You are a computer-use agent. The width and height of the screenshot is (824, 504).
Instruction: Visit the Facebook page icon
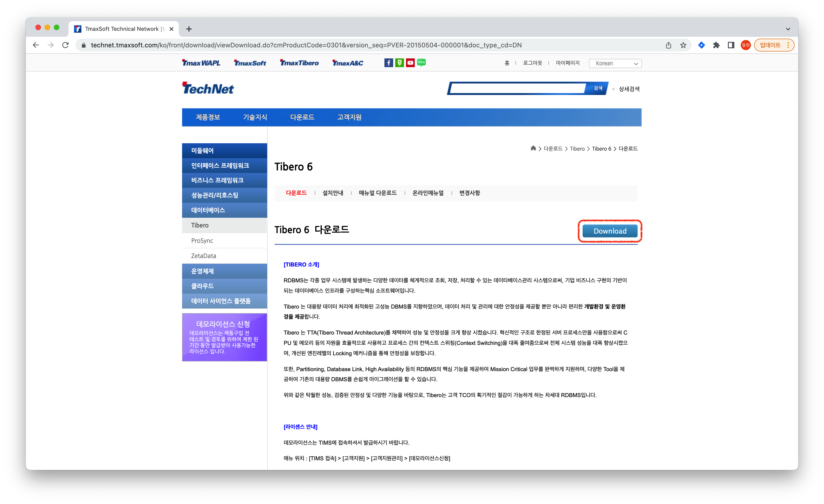click(x=389, y=63)
